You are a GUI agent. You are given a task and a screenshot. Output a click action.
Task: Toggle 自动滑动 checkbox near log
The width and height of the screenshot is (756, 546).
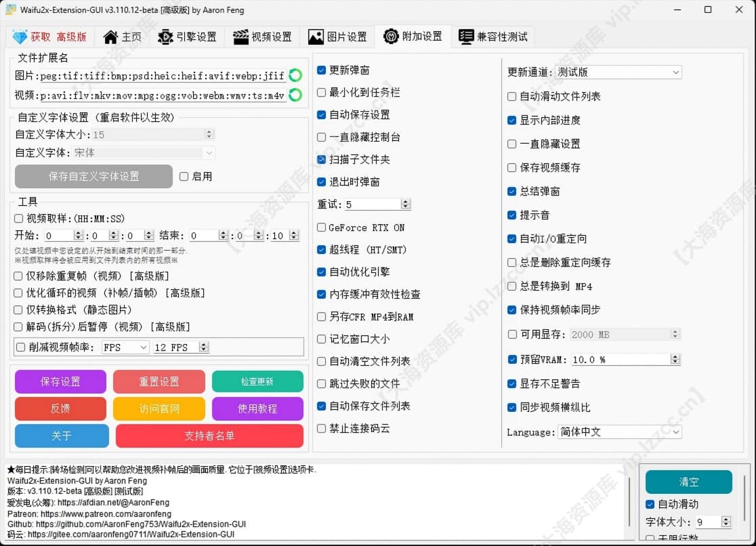pos(650,505)
